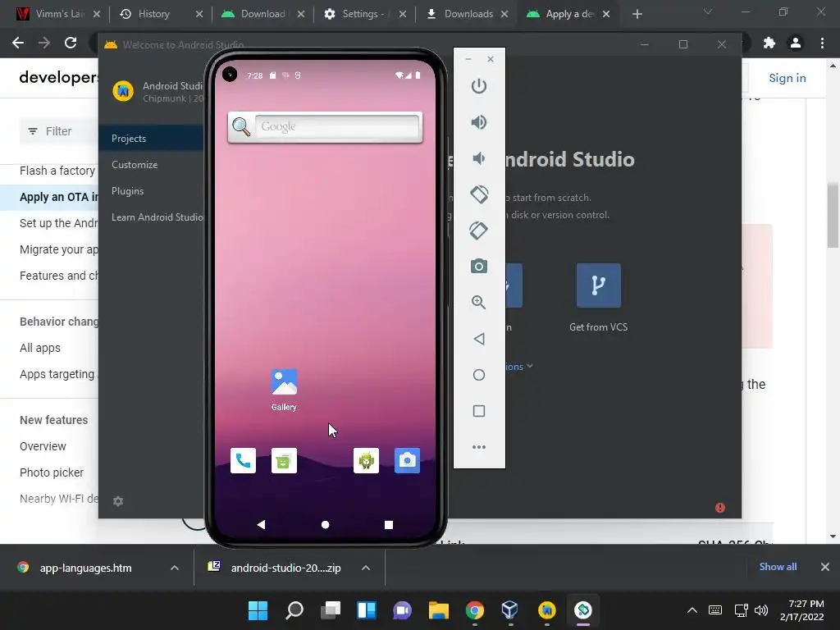
Task: Click the emulator power button icon
Action: (479, 86)
